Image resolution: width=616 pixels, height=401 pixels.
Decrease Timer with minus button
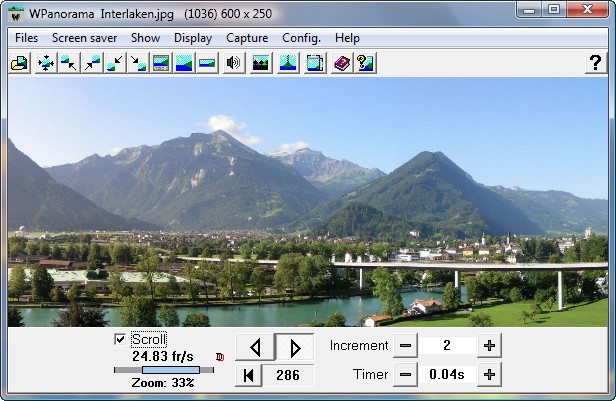405,375
